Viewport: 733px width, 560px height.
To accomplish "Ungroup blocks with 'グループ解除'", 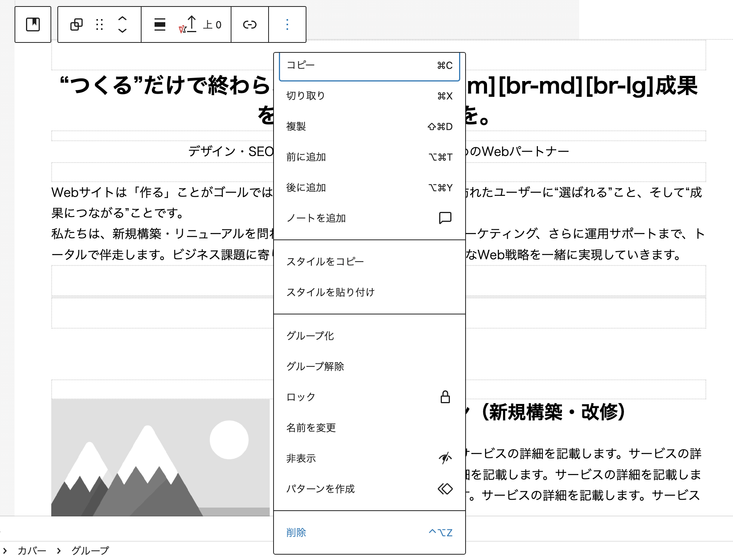I will 369,366.
